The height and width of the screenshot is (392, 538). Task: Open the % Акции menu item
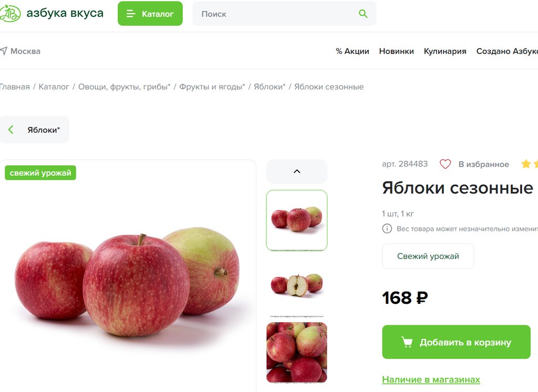(353, 51)
